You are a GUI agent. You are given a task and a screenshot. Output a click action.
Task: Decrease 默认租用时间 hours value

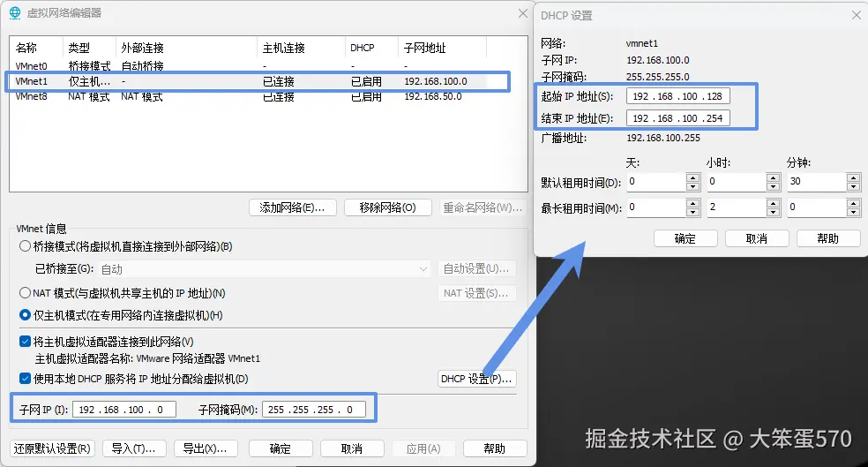(x=773, y=186)
